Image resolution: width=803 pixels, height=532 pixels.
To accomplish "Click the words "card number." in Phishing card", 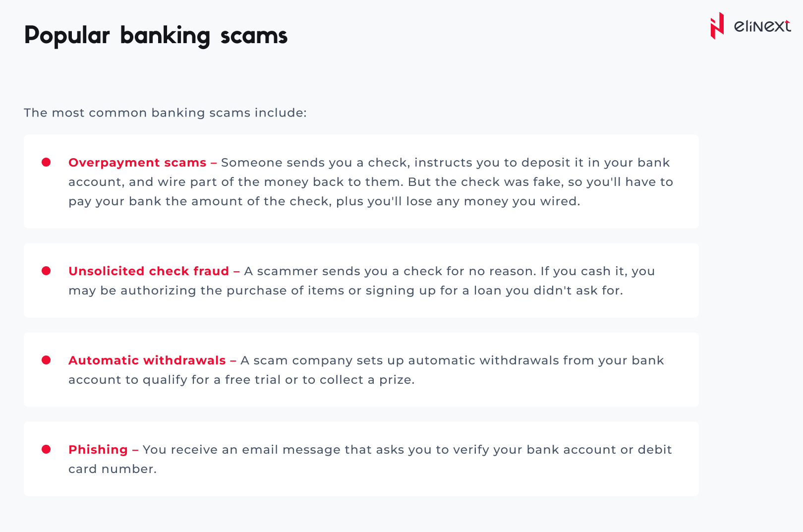I will (x=113, y=469).
